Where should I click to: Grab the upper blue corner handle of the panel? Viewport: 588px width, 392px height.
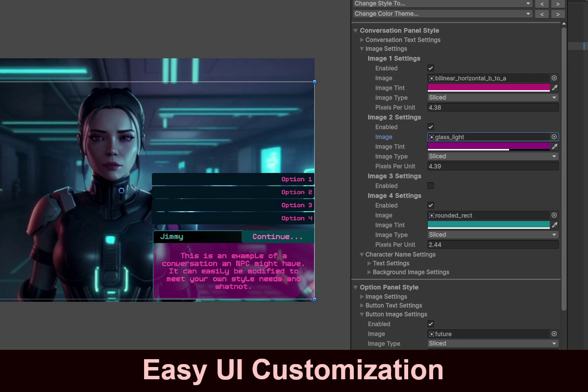tap(315, 82)
